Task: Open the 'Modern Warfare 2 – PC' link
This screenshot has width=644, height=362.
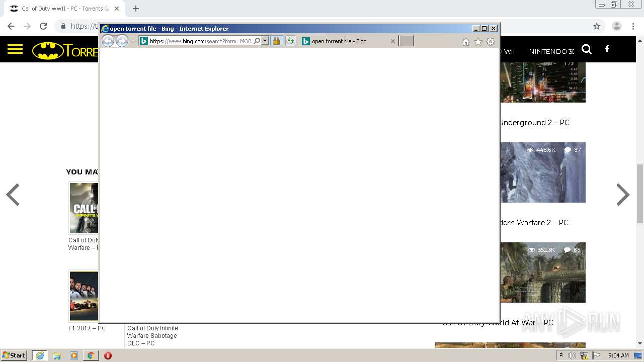Action: (x=533, y=223)
